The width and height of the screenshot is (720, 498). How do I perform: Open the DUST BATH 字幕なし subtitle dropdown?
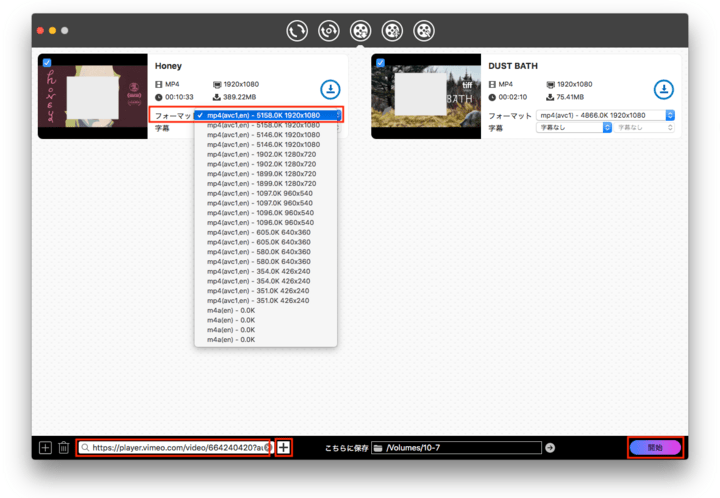(573, 127)
